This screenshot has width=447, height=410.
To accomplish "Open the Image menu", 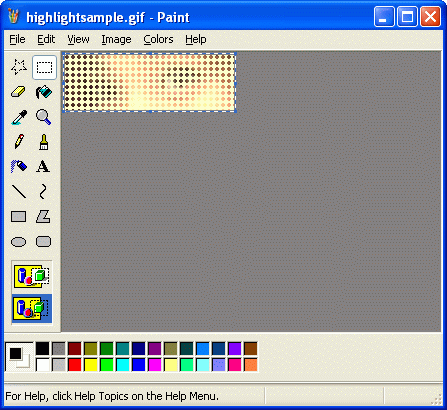I will [116, 39].
